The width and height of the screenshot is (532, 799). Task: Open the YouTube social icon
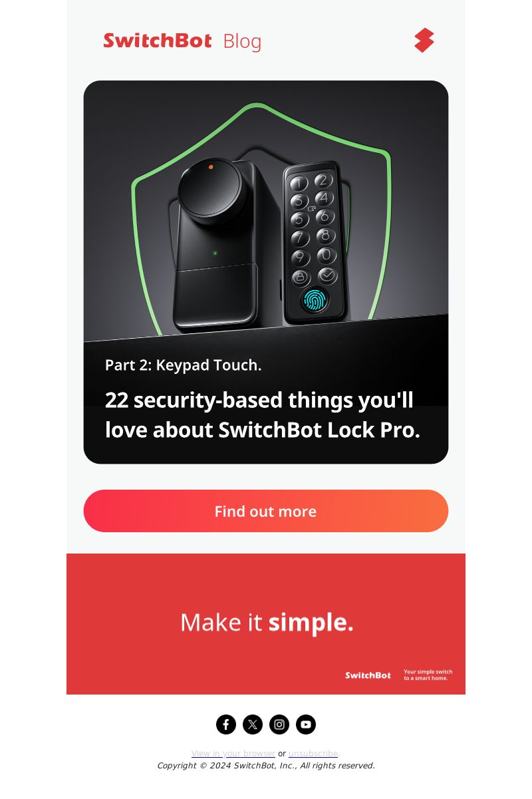[x=306, y=724]
